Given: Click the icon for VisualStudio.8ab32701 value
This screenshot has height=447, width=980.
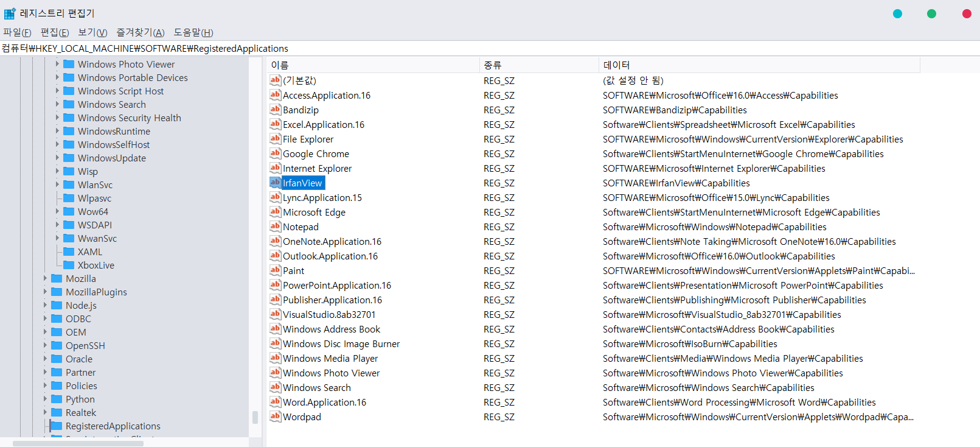Looking at the screenshot, I should click(276, 314).
